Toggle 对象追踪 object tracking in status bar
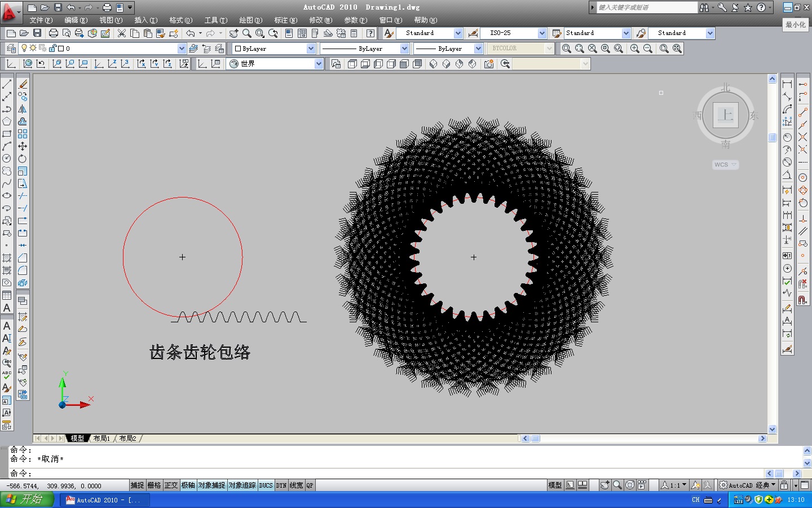812x508 pixels. pos(242,485)
